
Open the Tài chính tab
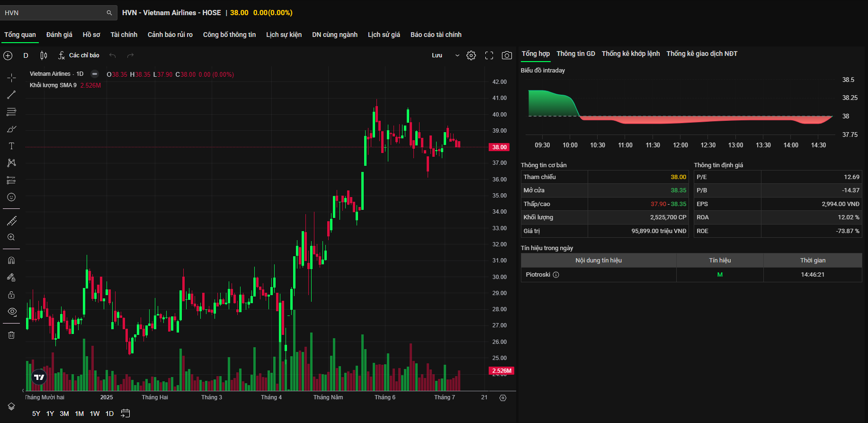coord(124,35)
